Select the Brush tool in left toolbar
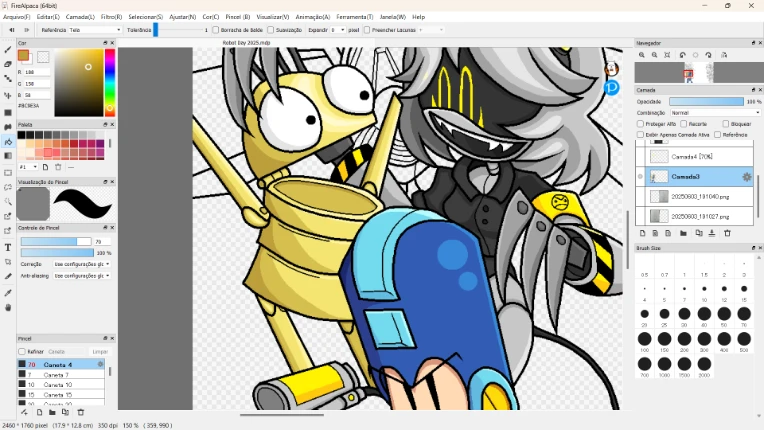This screenshot has height=430, width=764. (8, 50)
